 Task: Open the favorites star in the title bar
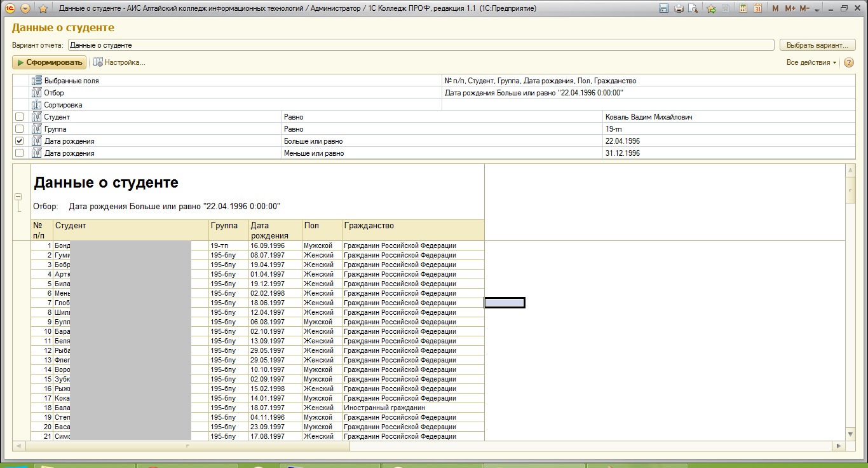(x=43, y=8)
